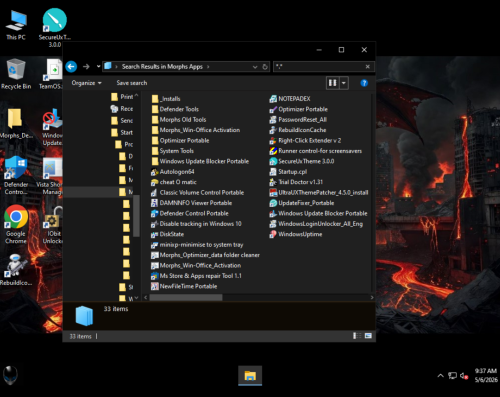This screenshot has height=397, width=500.
Task: Open NOTEPADEX file
Action: [x=290, y=99]
